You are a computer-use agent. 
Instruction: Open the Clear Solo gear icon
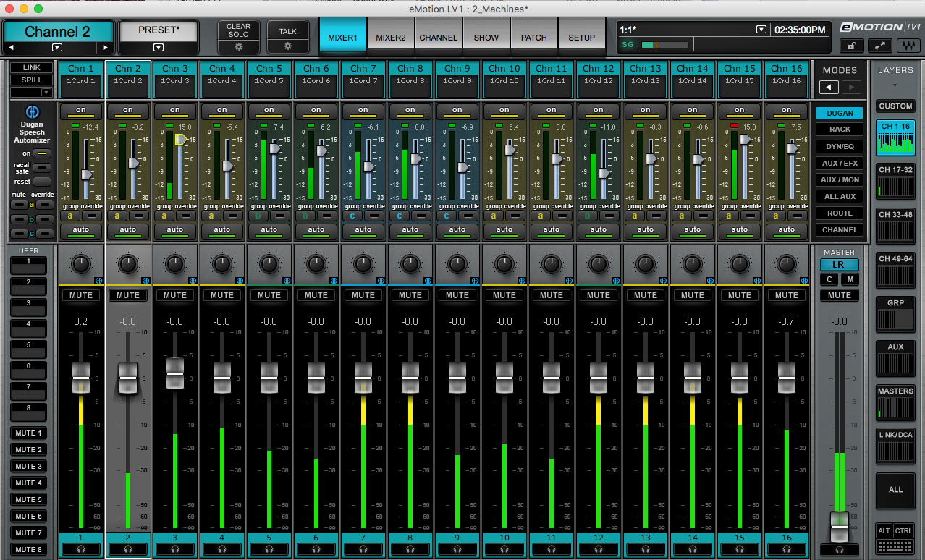pyautogui.click(x=238, y=46)
